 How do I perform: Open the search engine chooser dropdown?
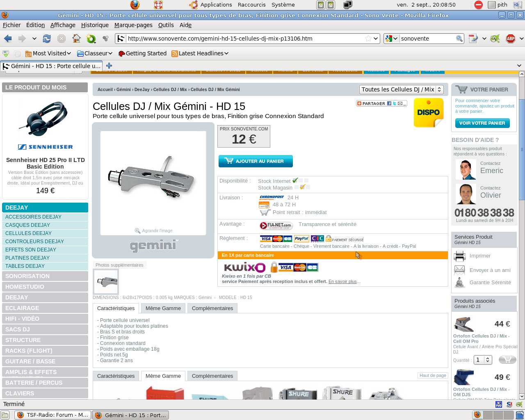(391, 39)
